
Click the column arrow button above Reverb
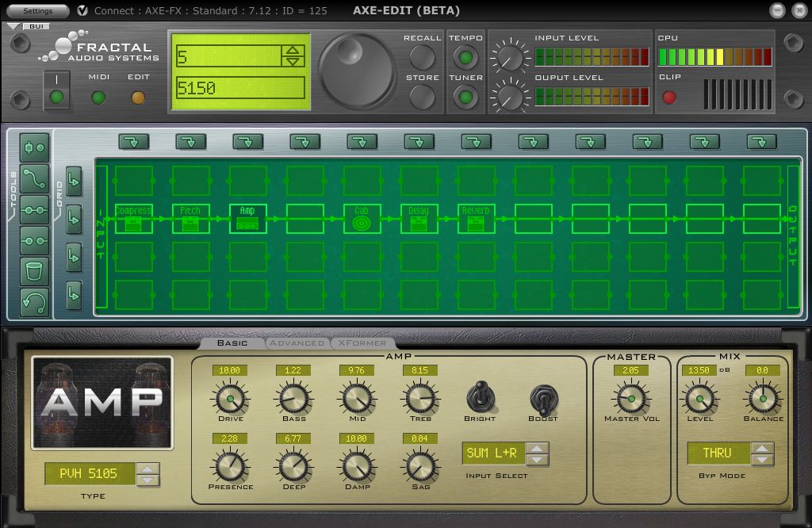tap(477, 142)
